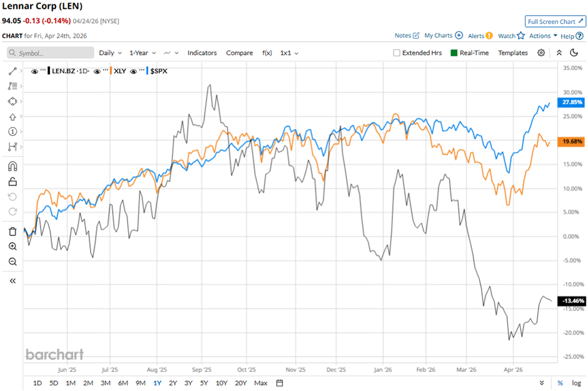Select the 10Y range button

click(221, 383)
